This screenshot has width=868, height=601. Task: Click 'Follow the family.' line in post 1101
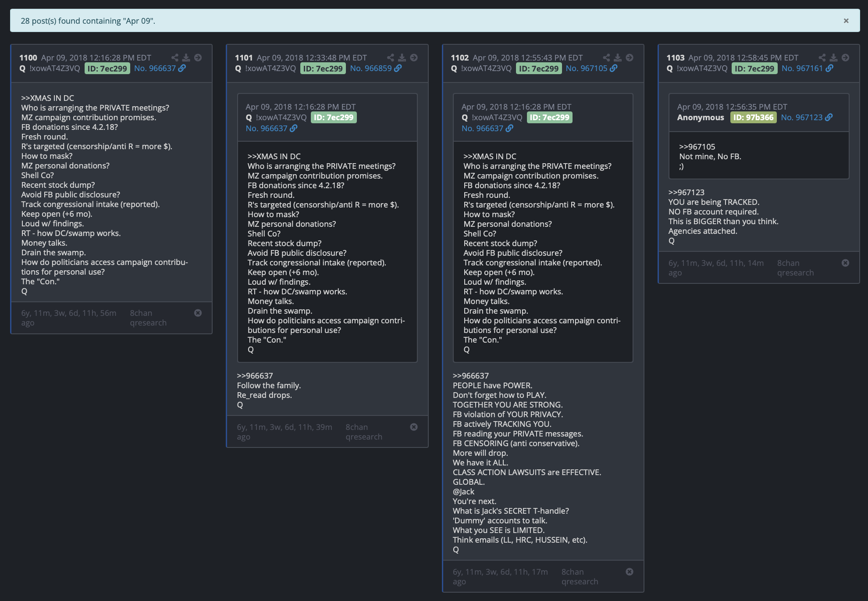269,386
